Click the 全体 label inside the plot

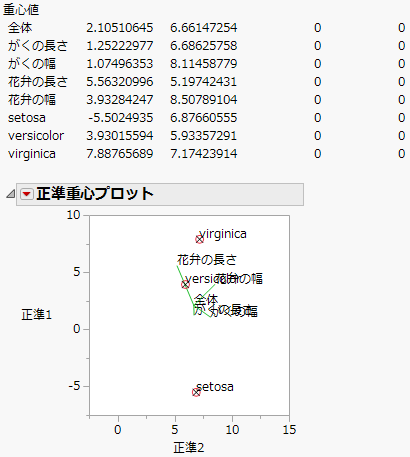tap(206, 300)
